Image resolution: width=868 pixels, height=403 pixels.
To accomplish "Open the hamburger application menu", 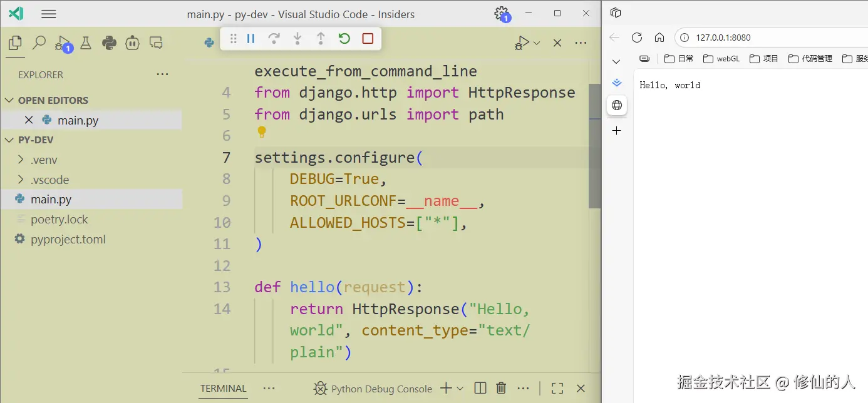I will 48,14.
